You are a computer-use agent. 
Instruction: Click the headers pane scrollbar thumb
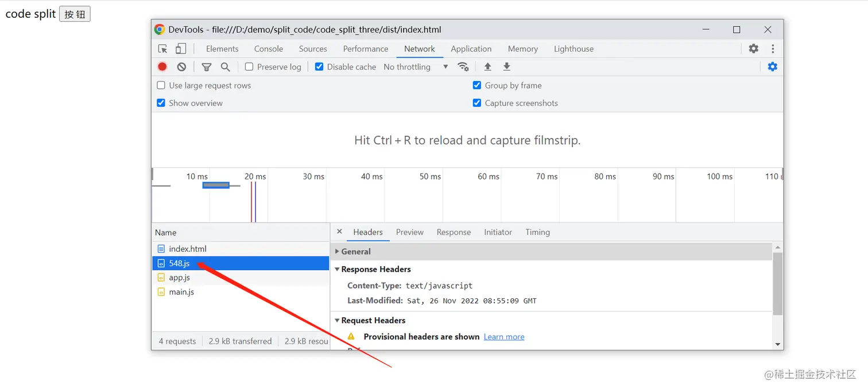pyautogui.click(x=778, y=283)
